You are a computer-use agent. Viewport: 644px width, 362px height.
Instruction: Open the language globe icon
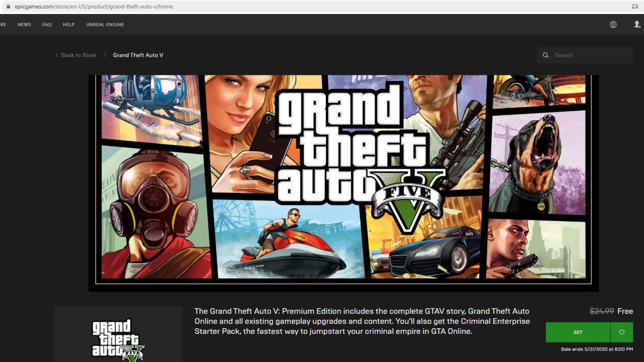pos(613,24)
